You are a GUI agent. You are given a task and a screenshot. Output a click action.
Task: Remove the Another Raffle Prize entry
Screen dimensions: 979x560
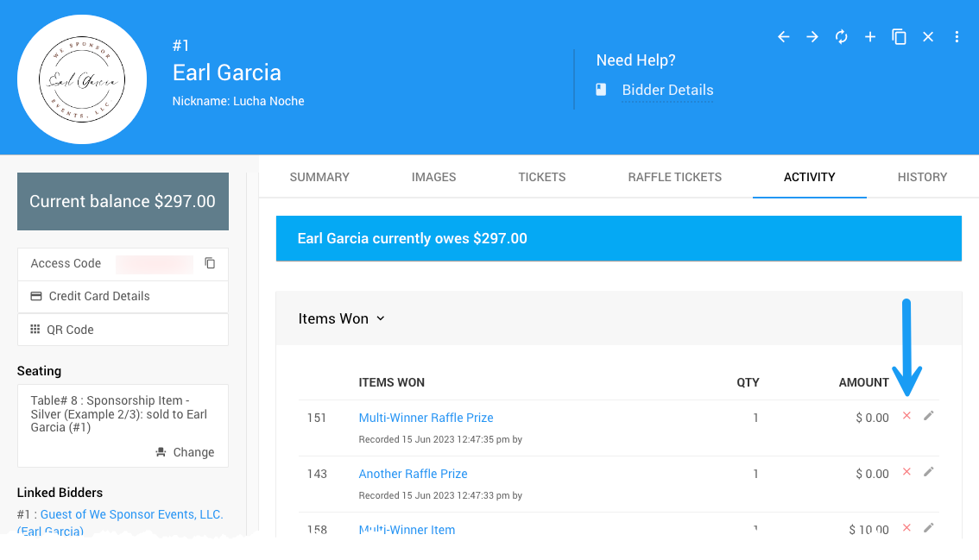906,472
